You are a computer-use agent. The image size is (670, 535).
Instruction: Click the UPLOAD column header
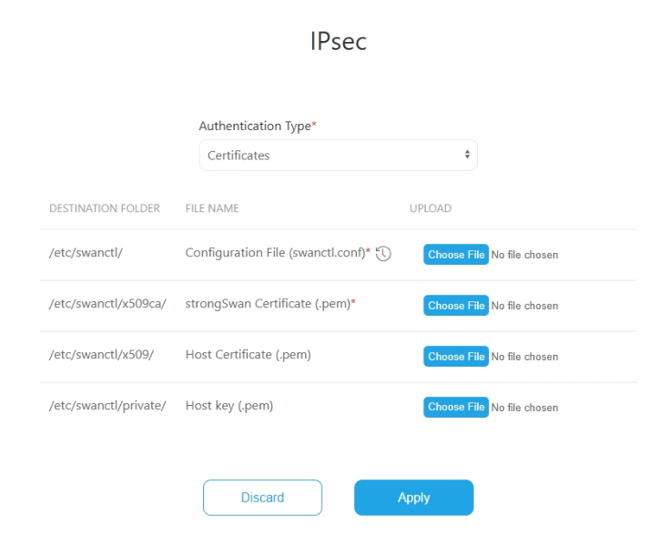(430, 209)
